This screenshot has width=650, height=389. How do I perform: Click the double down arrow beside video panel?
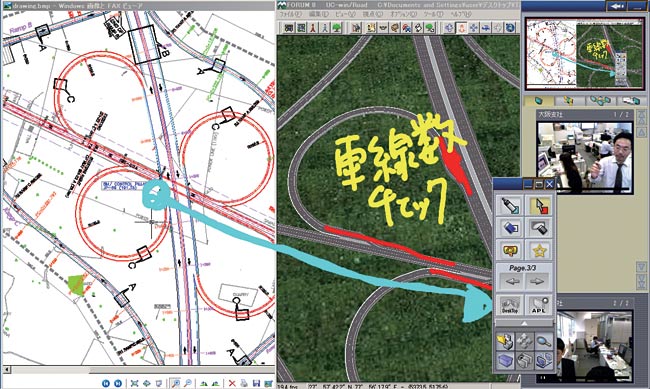641,280
